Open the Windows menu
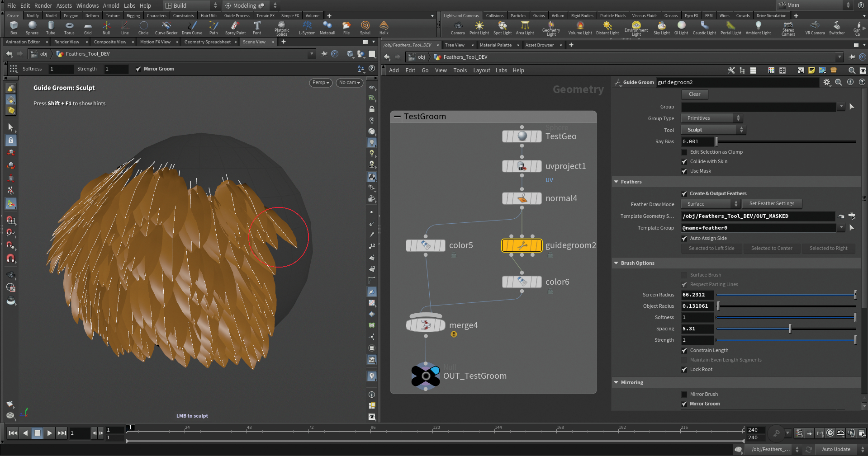 [x=87, y=5]
